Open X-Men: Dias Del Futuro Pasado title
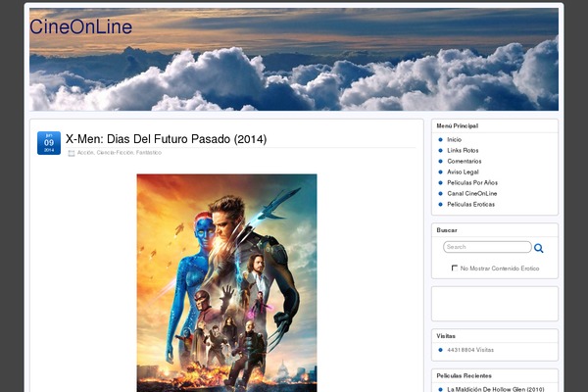This screenshot has width=588, height=392. pos(167,139)
